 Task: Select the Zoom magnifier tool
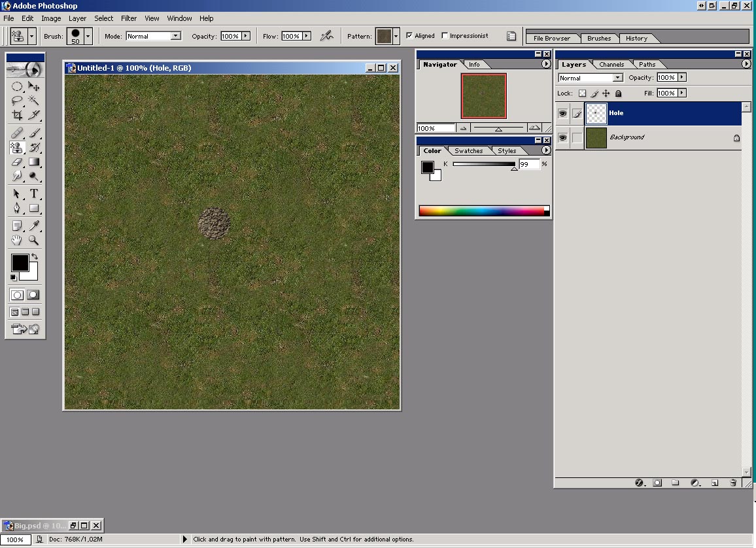pyautogui.click(x=34, y=241)
